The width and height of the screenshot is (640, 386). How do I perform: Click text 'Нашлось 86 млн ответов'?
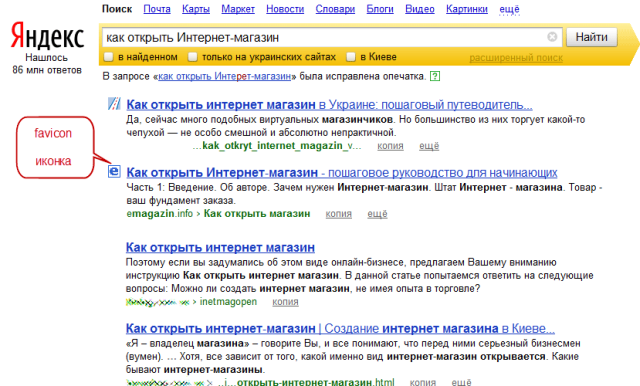click(47, 64)
